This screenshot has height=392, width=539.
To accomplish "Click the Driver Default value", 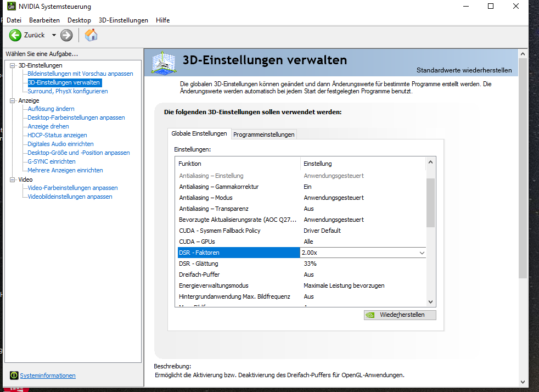I will coord(322,231).
